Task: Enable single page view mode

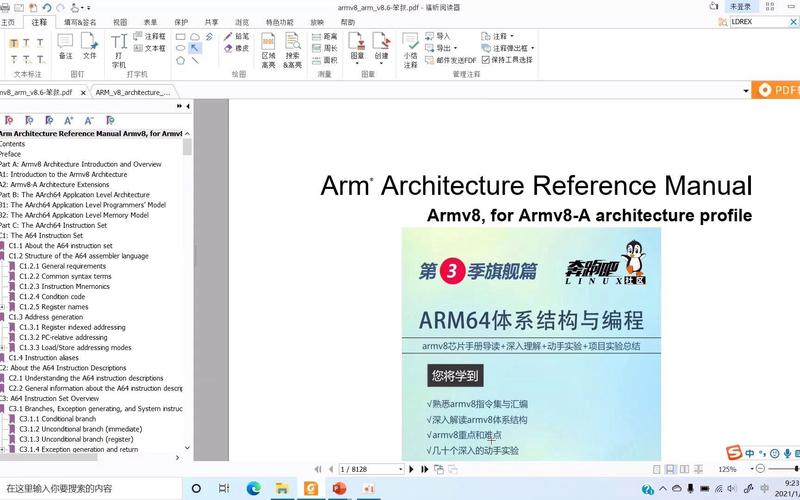Action: (657, 469)
